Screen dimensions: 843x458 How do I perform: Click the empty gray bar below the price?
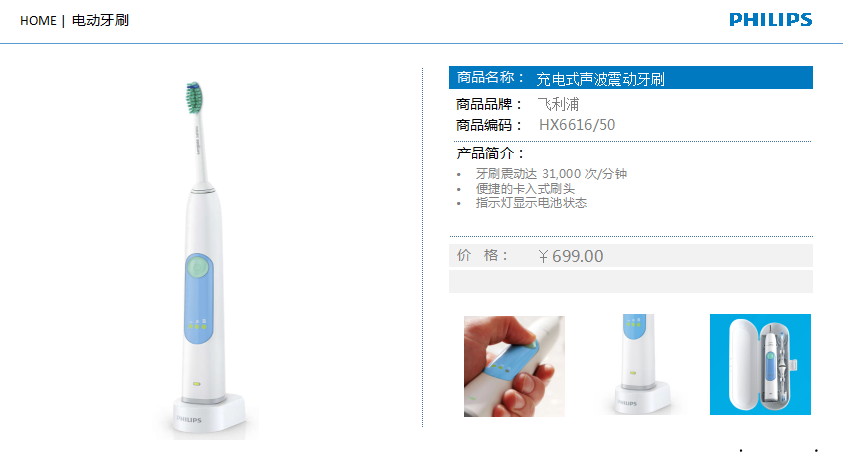pos(631,282)
